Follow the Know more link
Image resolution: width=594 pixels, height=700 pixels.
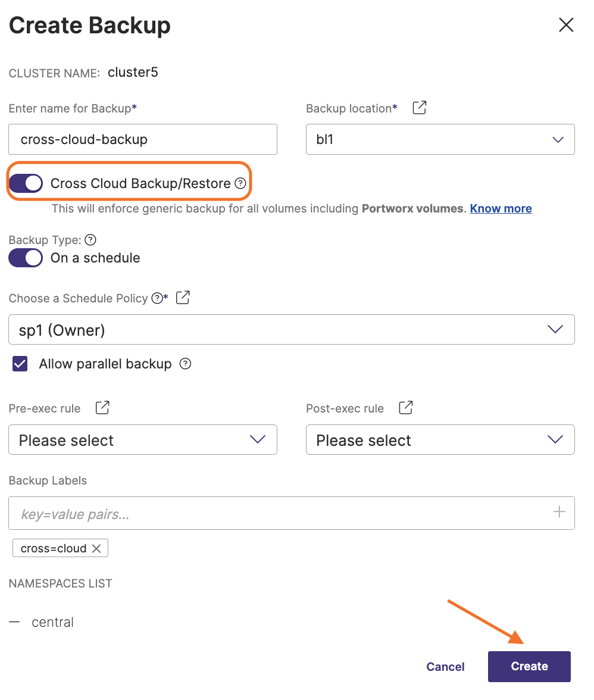point(501,208)
